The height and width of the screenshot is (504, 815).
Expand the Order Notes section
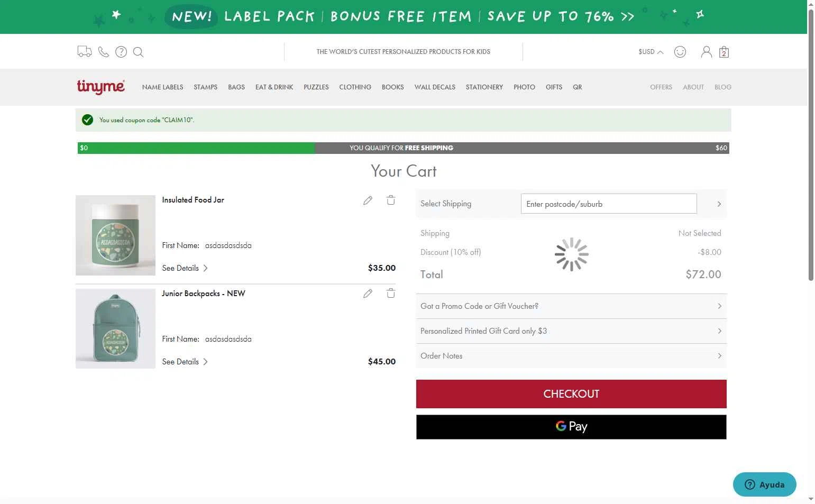tap(571, 356)
